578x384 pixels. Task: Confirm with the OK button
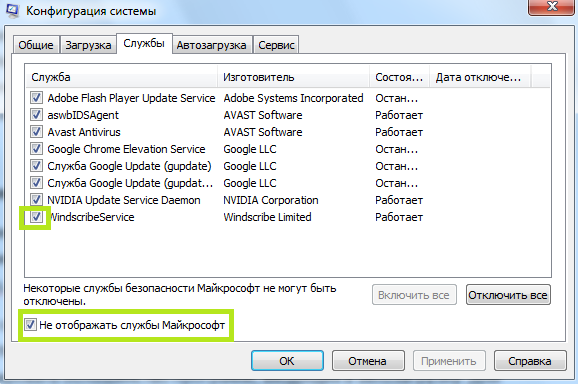pos(287,361)
